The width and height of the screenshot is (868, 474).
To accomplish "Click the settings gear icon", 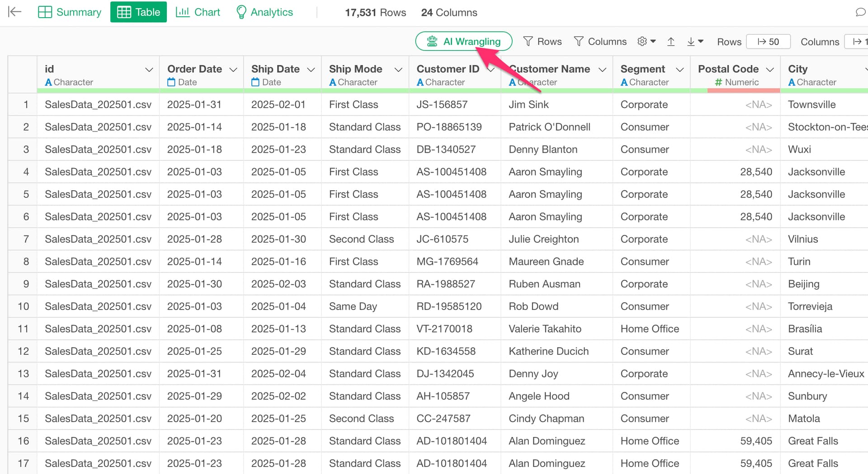I will pos(642,42).
